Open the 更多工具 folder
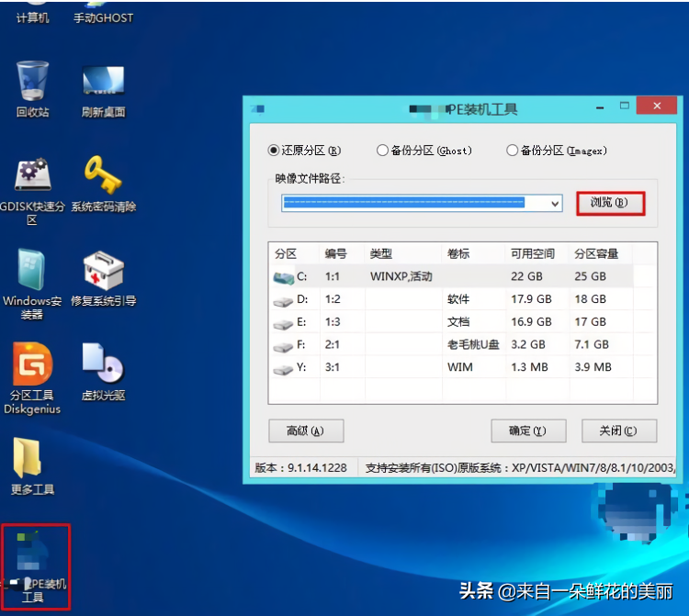The image size is (689, 616). pyautogui.click(x=32, y=466)
